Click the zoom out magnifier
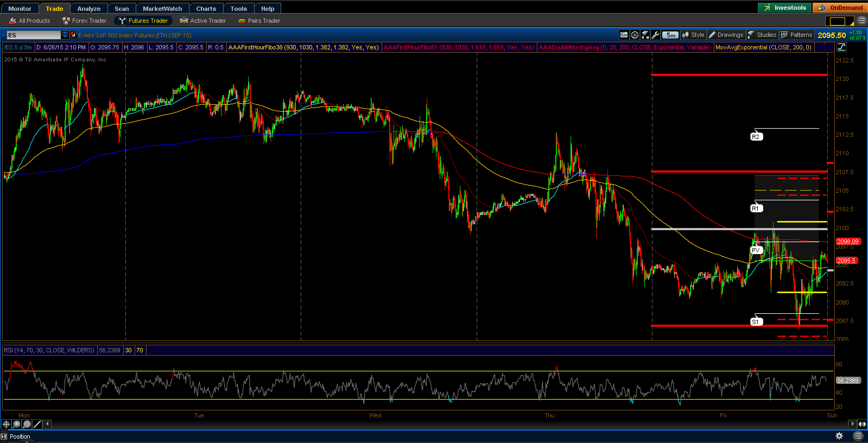Screen dimensions: 868x443 (x=27, y=424)
